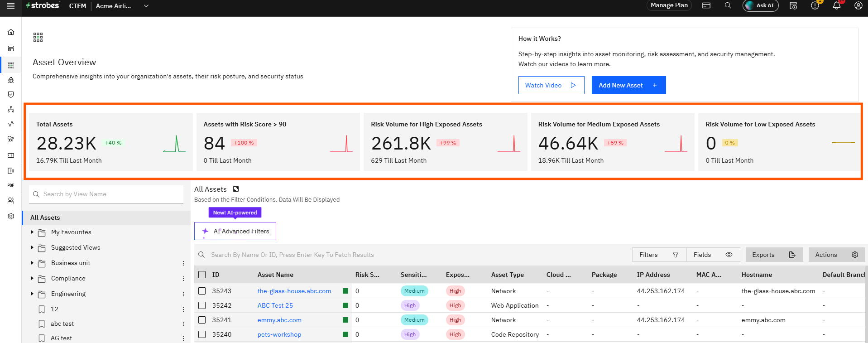Open settings gear in left sidebar

pos(11,216)
